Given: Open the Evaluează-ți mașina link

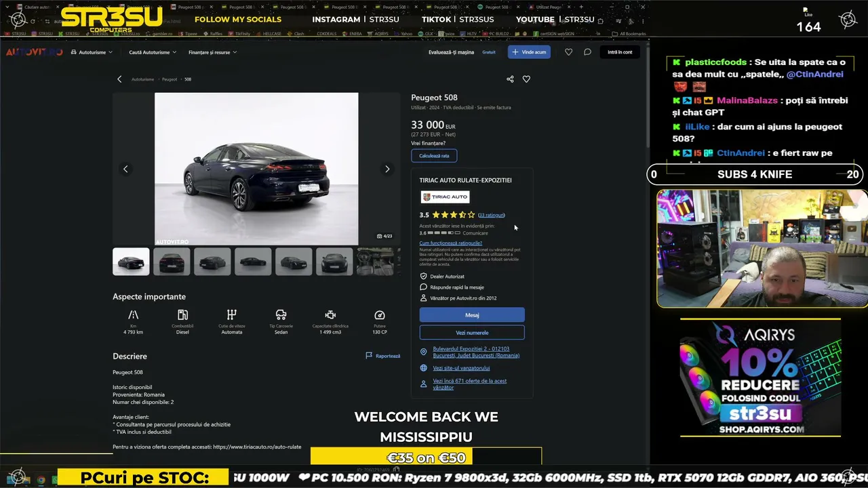Looking at the screenshot, I should click(451, 52).
